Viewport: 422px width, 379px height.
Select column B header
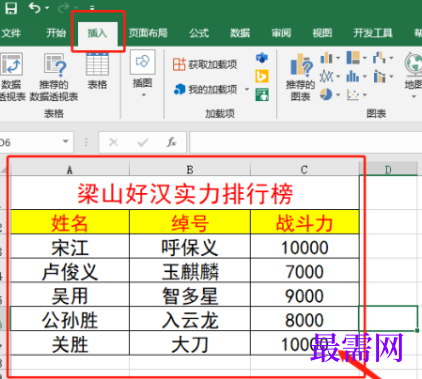(x=190, y=170)
